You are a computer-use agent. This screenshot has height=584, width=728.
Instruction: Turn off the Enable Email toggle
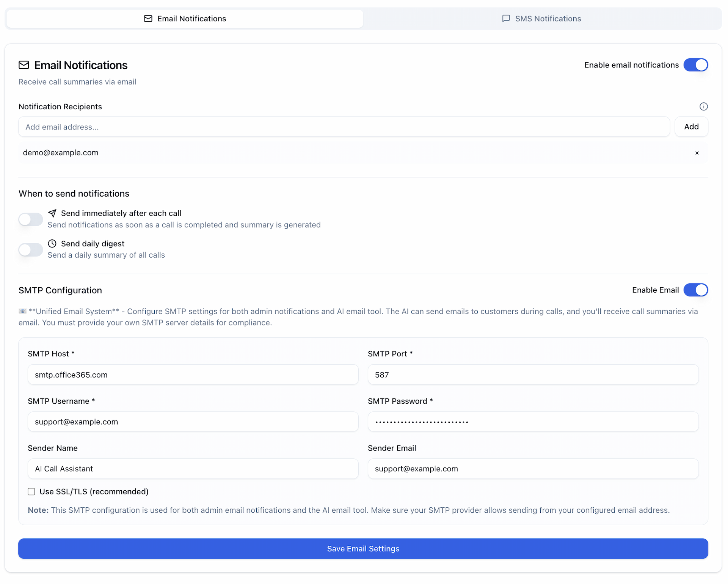tap(696, 290)
